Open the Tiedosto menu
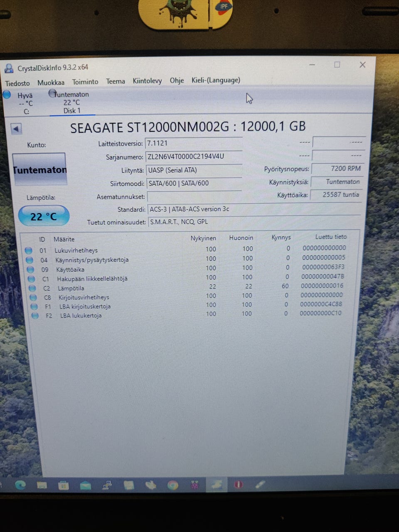 (17, 83)
